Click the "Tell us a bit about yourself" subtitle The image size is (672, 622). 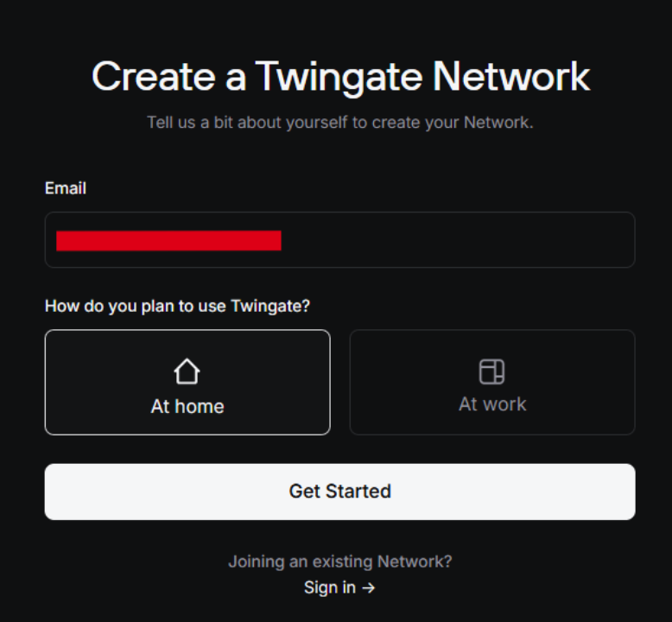pyautogui.click(x=340, y=122)
